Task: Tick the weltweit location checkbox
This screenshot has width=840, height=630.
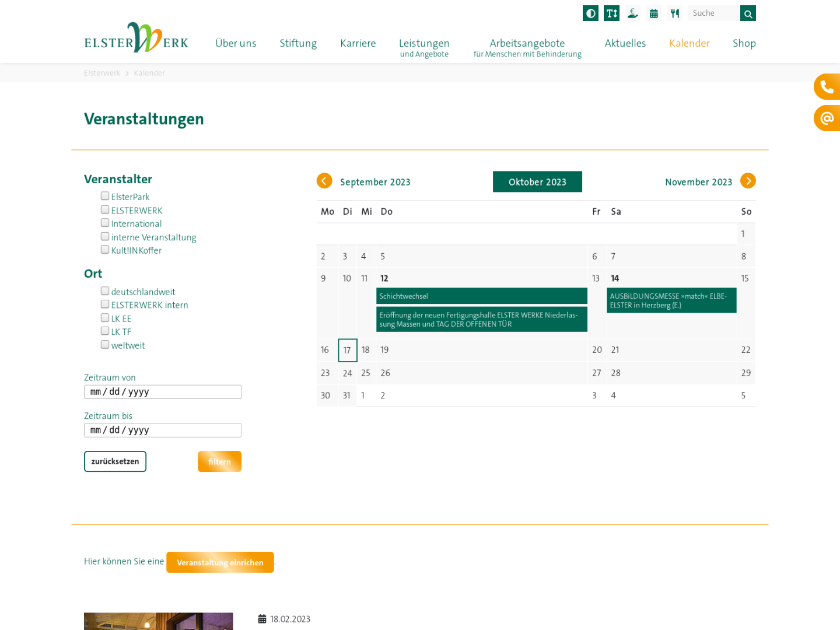Action: tap(105, 344)
